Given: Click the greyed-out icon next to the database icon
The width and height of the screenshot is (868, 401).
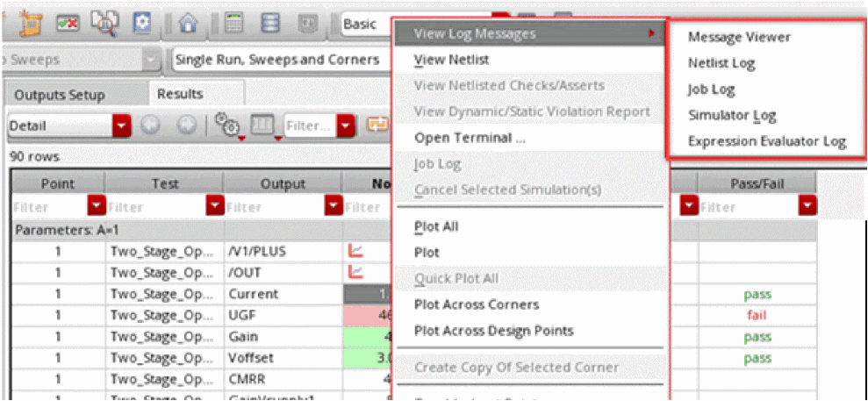Looking at the screenshot, I should tap(308, 25).
